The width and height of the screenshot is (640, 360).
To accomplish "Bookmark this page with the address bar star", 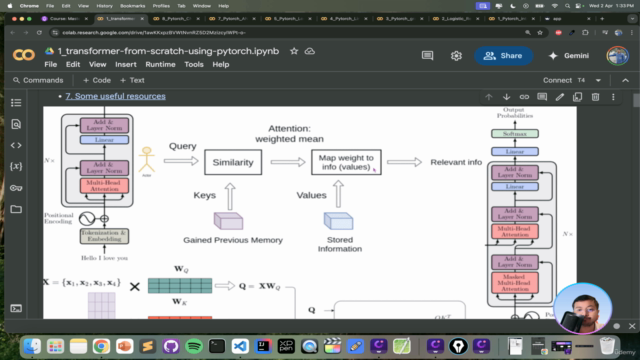I will [x=540, y=32].
